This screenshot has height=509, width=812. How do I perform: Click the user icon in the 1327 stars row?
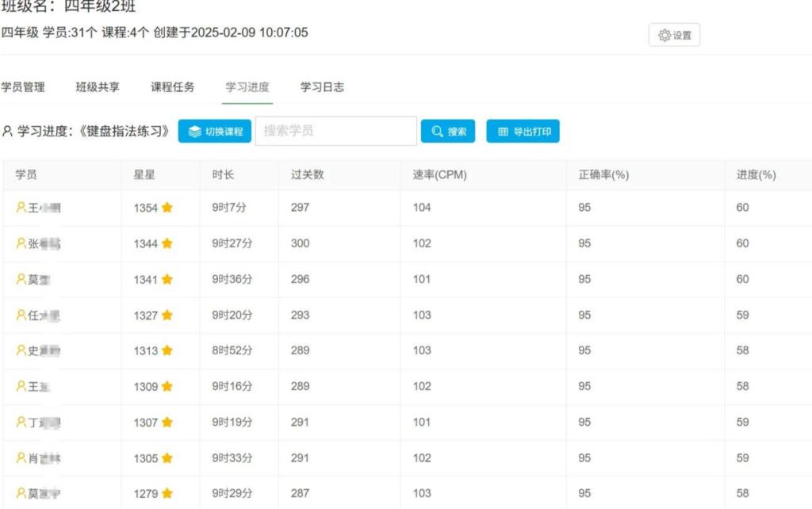click(x=21, y=316)
